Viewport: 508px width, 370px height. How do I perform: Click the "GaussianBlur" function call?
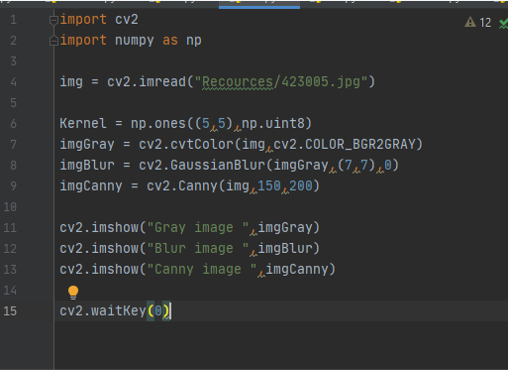pos(217,165)
